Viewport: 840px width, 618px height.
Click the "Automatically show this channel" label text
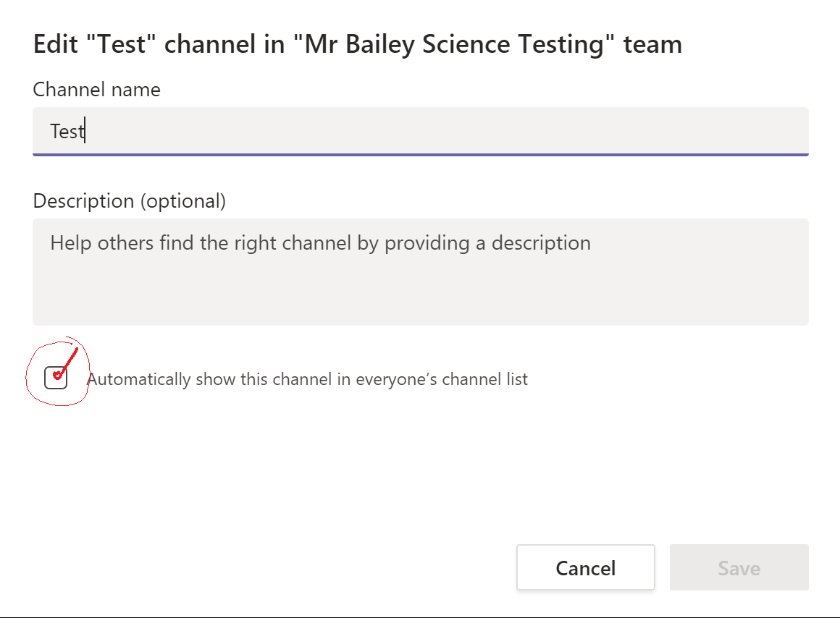click(x=308, y=379)
